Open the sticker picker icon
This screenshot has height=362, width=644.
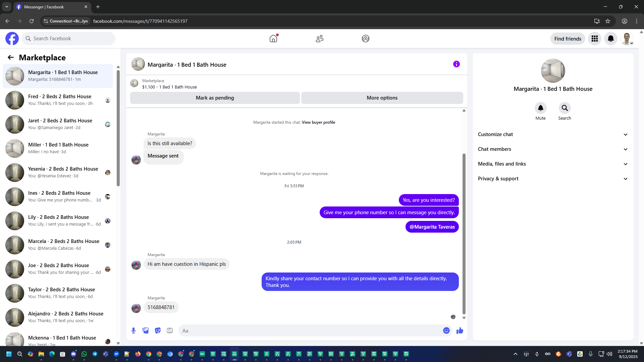158,330
